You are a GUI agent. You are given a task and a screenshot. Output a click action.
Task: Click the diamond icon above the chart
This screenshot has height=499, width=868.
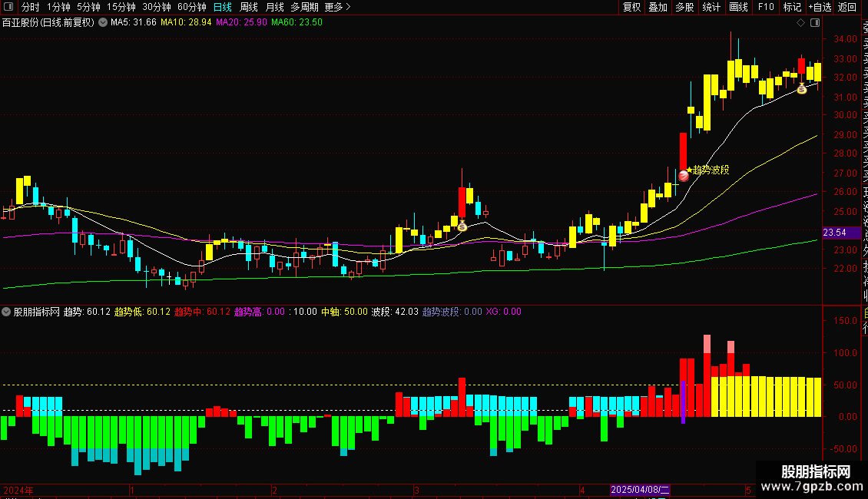pos(800,23)
